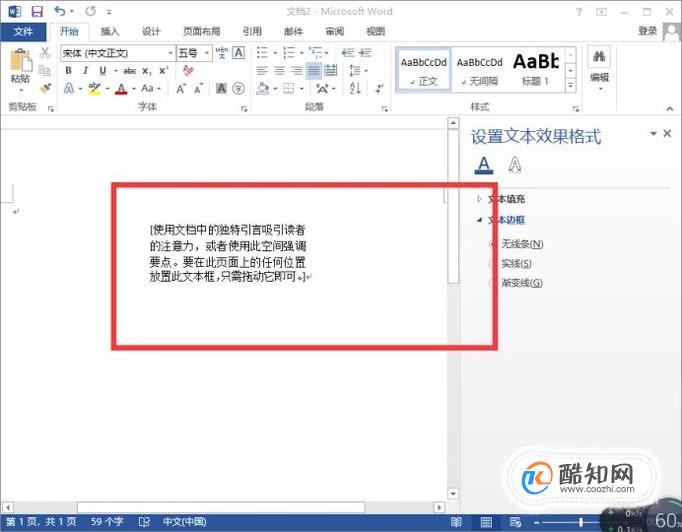This screenshot has height=532, width=682.
Task: Expand the styles gallery more button
Action: pyautogui.click(x=571, y=86)
